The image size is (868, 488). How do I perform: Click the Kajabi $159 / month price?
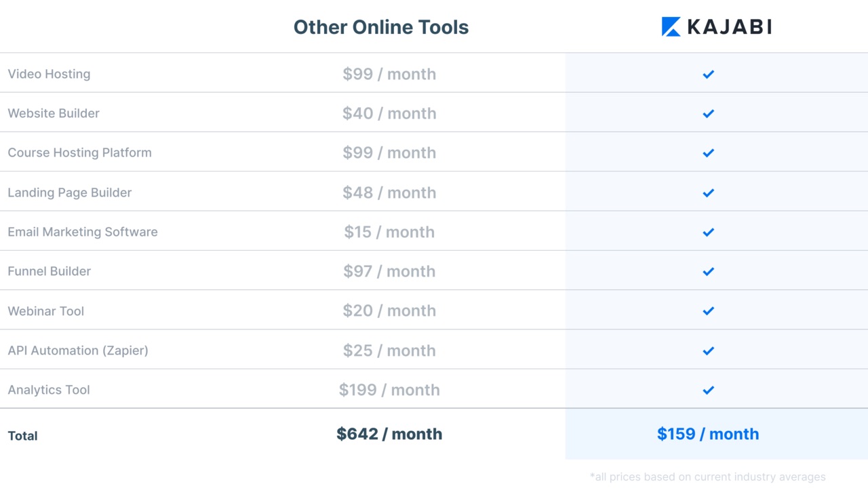coord(708,434)
